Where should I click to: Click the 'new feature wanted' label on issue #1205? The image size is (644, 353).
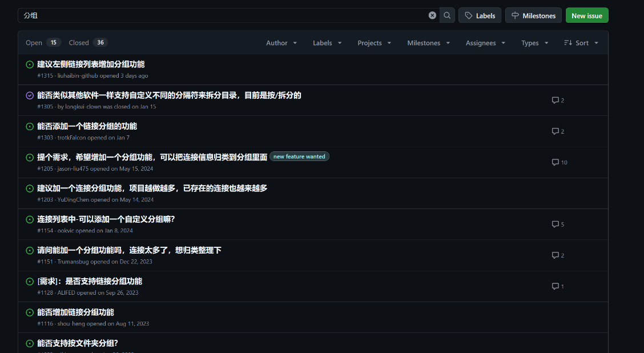(x=299, y=156)
